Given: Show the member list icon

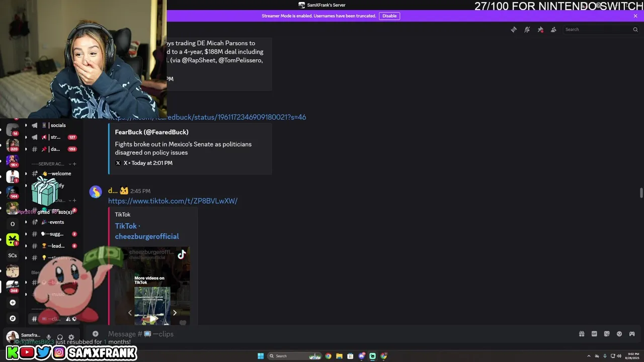Looking at the screenshot, I should (553, 30).
